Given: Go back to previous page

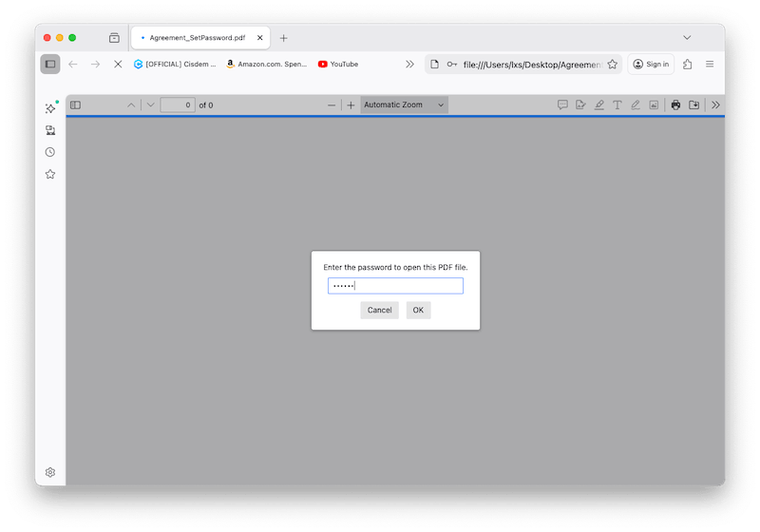Looking at the screenshot, I should (x=73, y=64).
